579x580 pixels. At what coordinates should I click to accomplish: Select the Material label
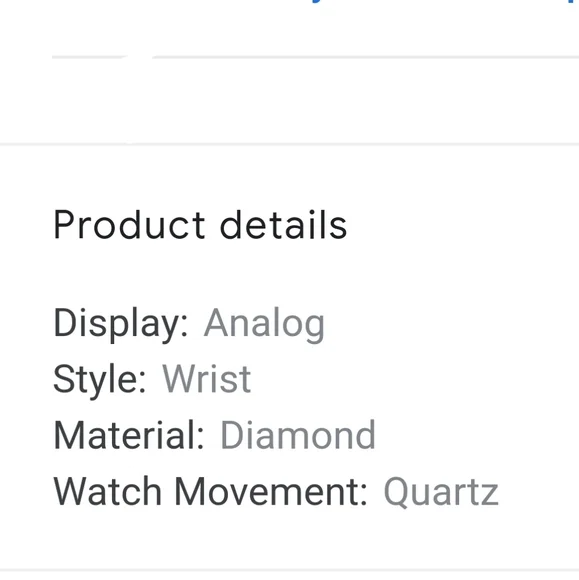coord(128,435)
